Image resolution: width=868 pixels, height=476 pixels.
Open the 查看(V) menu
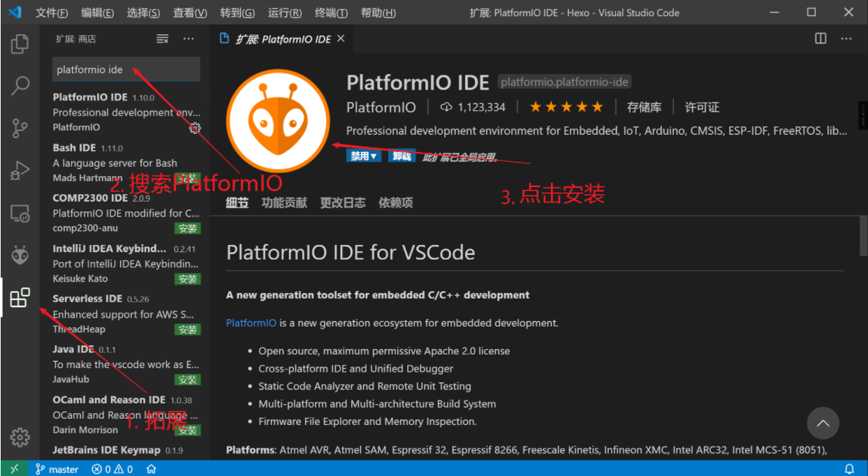[x=190, y=13]
